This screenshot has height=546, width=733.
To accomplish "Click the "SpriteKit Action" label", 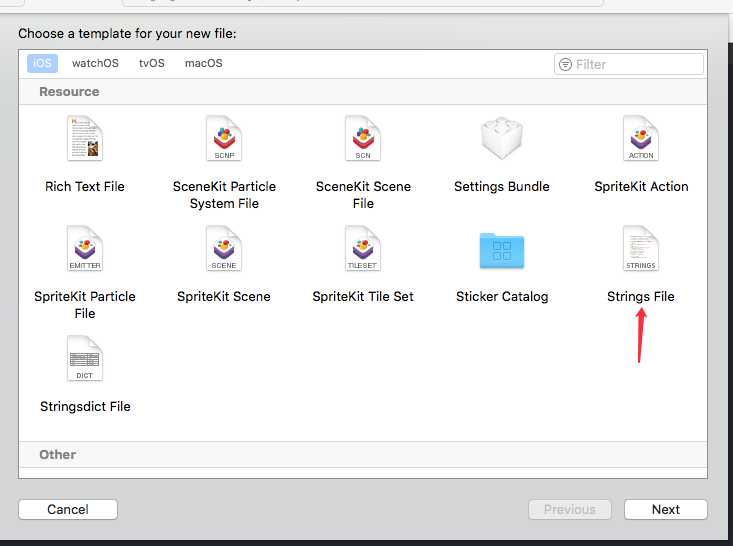I will (641, 187).
